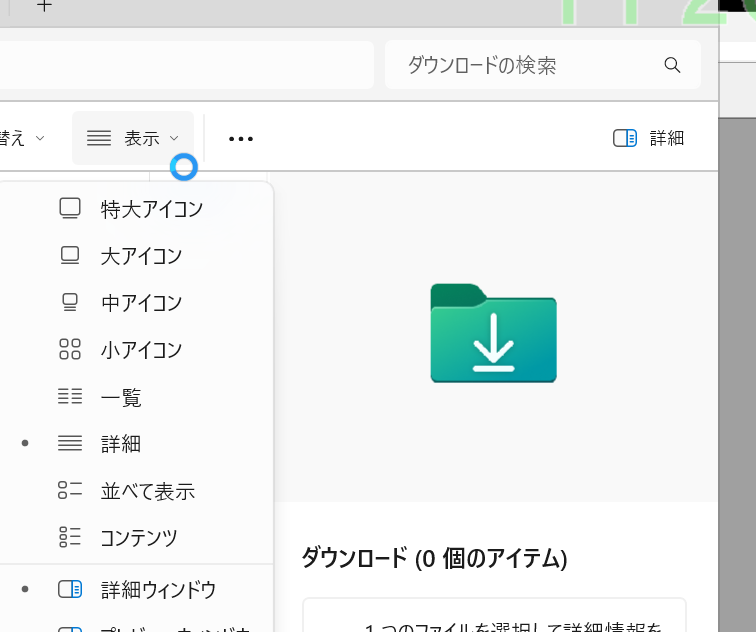This screenshot has width=756, height=632.
Task: Switch to 大アイコン view
Action: click(x=140, y=256)
